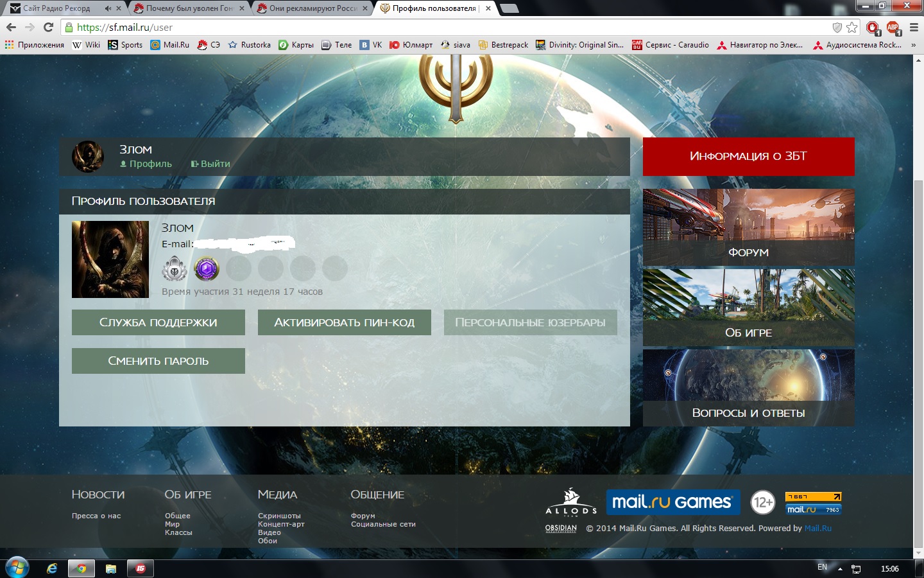Screen dimensions: 924x578
Task: Click the purple round achievement badge
Action: [207, 268]
